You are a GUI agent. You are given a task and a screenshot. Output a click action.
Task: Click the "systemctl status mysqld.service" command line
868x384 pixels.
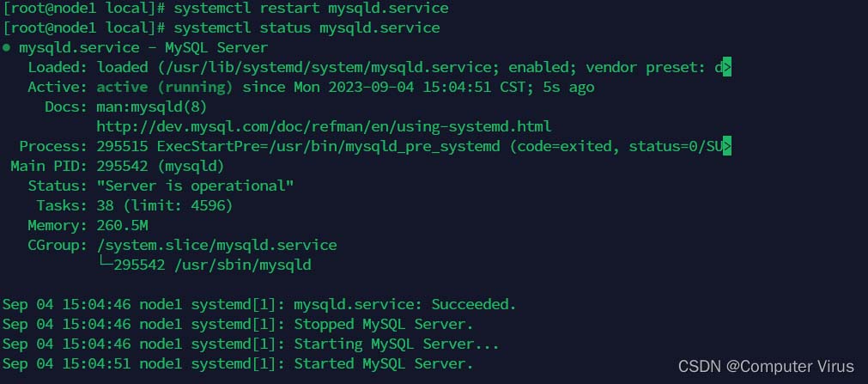click(x=307, y=28)
